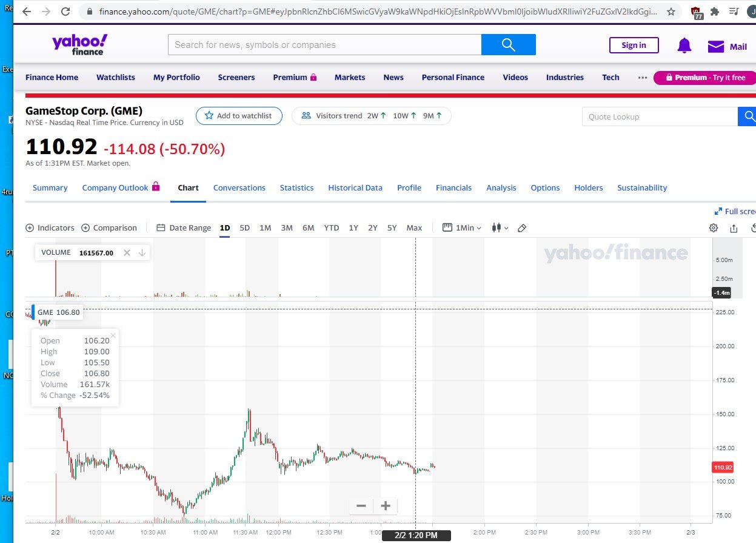
Task: Open the Company Outlook tab
Action: 121,187
